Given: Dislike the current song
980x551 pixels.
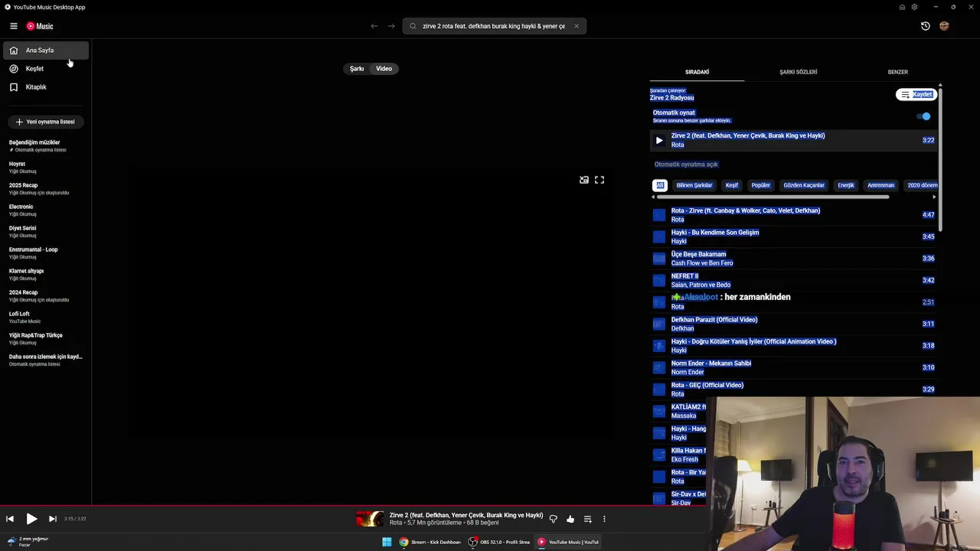Looking at the screenshot, I should pos(553,519).
